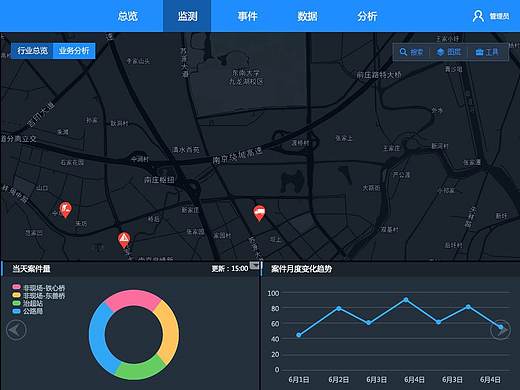Click the 6月1日 axis label
The width and height of the screenshot is (520, 390).
pos(299,379)
